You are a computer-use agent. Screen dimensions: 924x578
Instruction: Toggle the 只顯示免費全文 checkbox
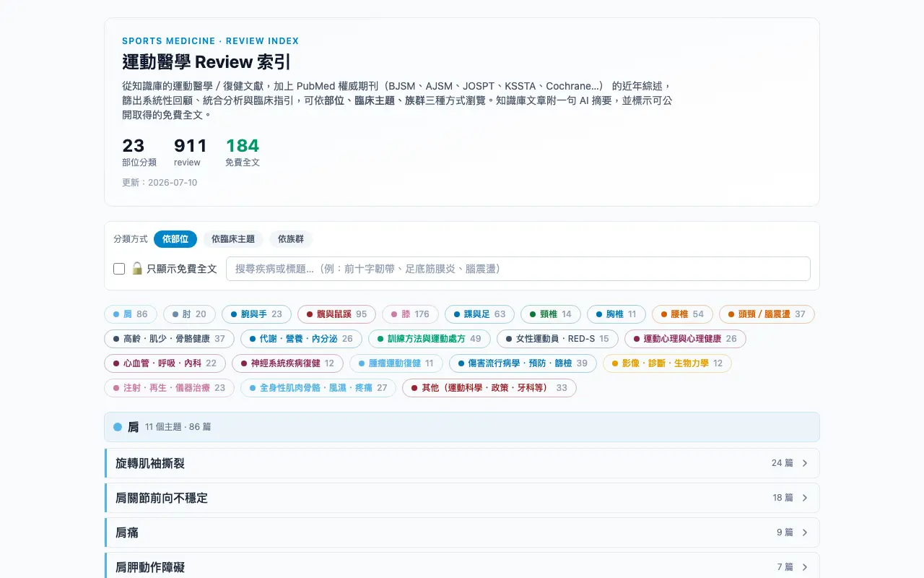point(119,269)
